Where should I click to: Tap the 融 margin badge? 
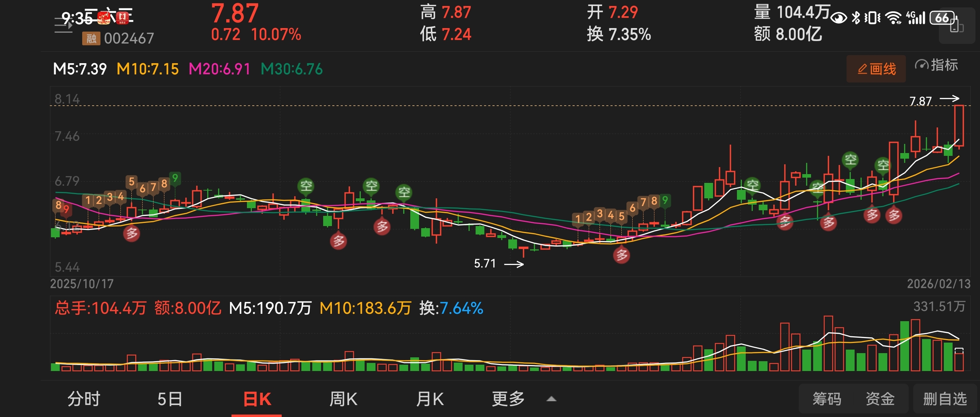[91, 38]
